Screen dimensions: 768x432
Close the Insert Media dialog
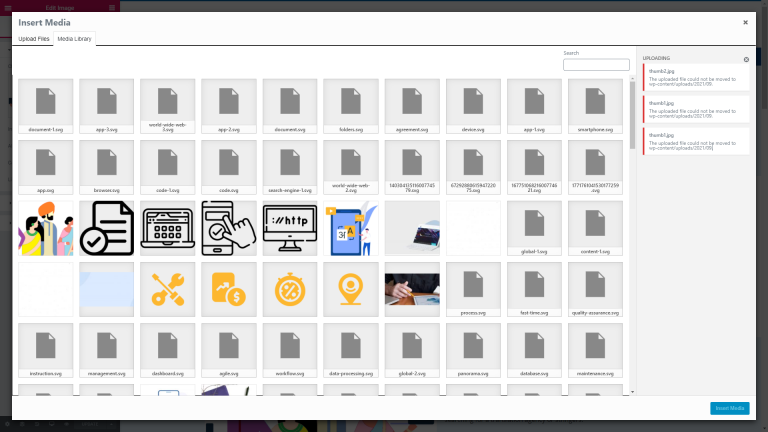pos(745,23)
